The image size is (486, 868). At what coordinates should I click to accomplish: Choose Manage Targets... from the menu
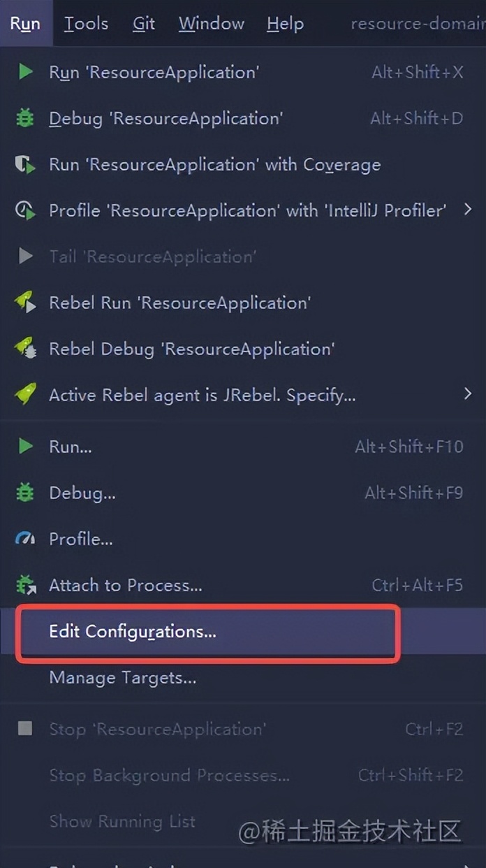tap(123, 677)
